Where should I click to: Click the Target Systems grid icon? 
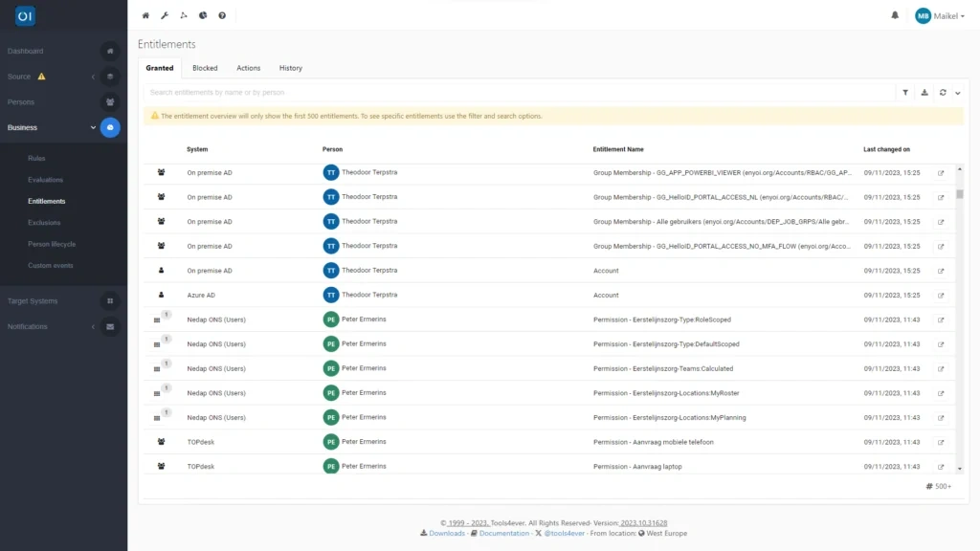coord(110,301)
